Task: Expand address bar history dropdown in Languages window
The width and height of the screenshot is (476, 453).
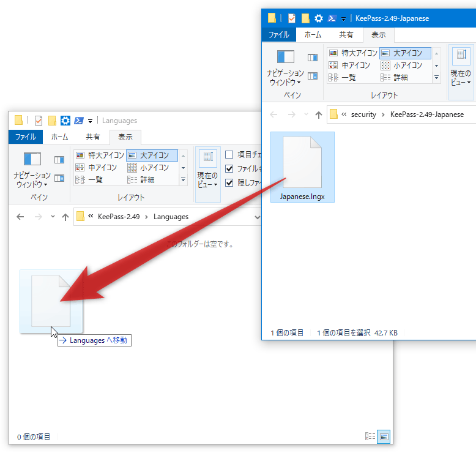Action: (x=257, y=217)
